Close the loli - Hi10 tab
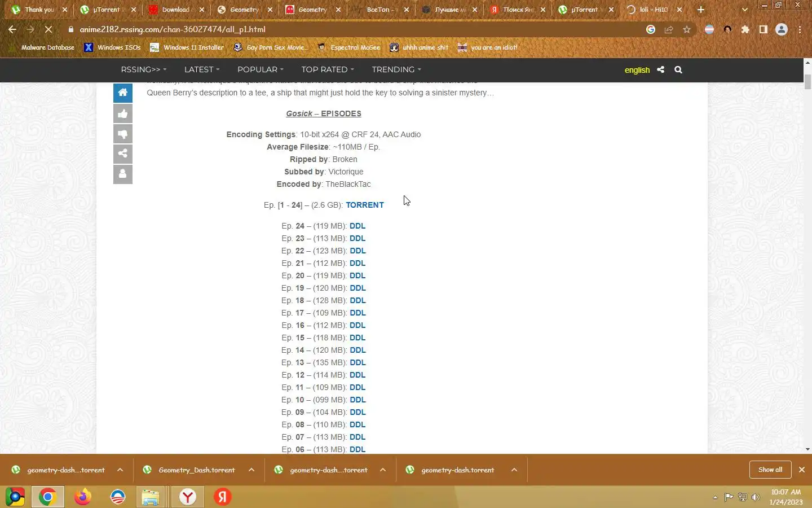This screenshot has width=812, height=508. (679, 10)
